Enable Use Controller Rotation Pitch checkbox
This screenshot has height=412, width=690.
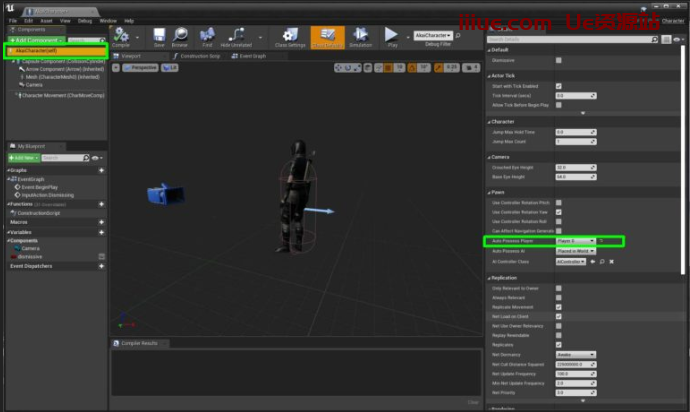point(558,202)
